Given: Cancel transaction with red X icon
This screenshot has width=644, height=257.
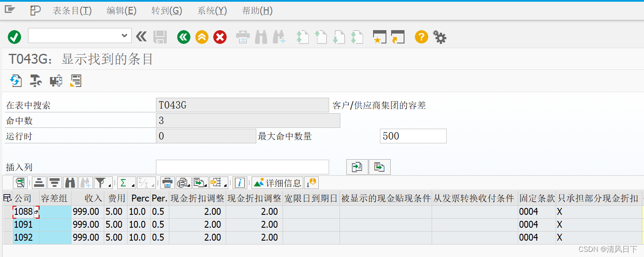Looking at the screenshot, I should pos(220,37).
